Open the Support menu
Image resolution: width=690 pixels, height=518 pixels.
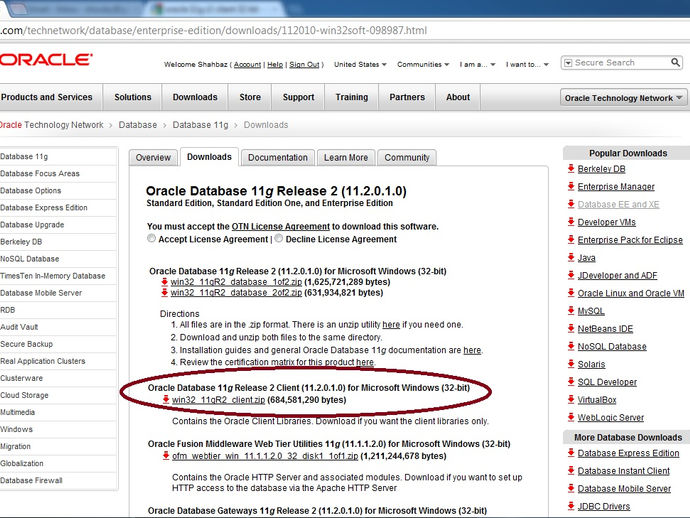click(x=298, y=97)
